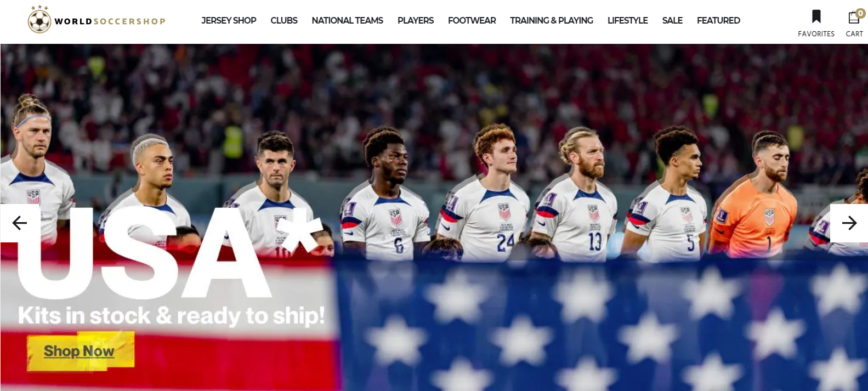Open Favorites via the bookmark icon

tap(816, 16)
